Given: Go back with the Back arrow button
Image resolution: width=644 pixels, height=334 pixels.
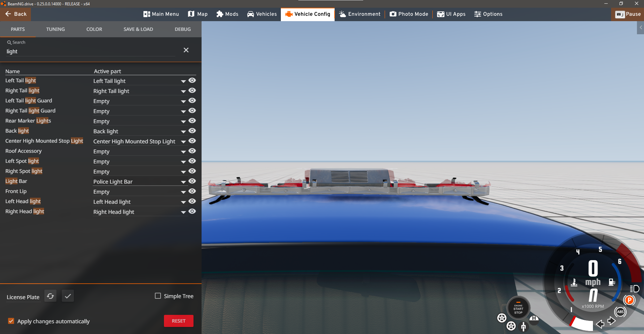Looking at the screenshot, I should [x=15, y=14].
